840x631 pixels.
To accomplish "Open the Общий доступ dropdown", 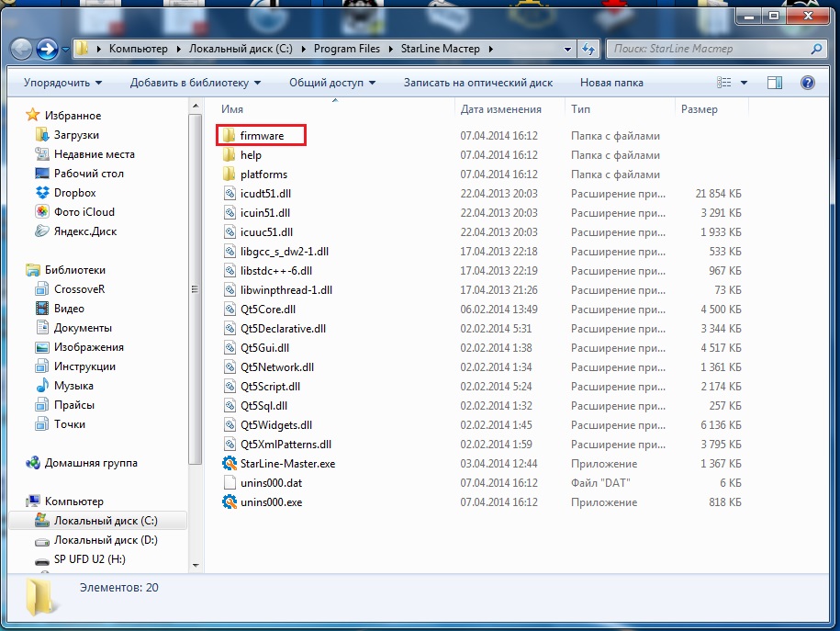I will pos(332,83).
